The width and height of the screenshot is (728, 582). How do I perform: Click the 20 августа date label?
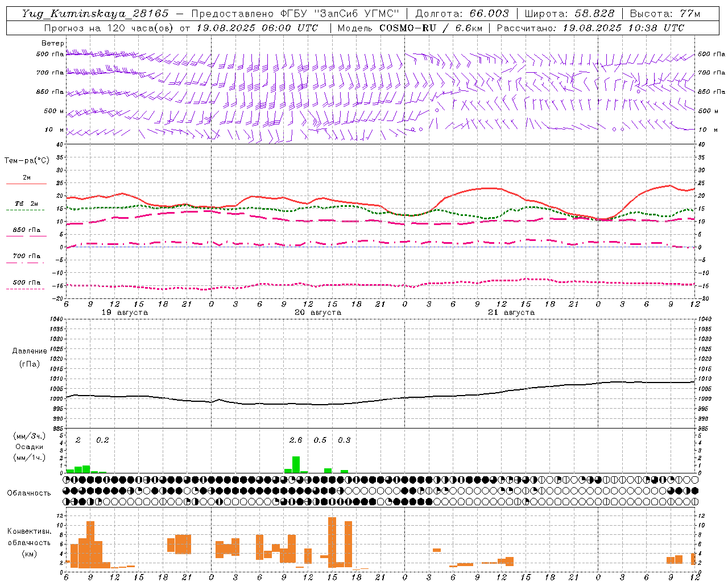(x=318, y=313)
